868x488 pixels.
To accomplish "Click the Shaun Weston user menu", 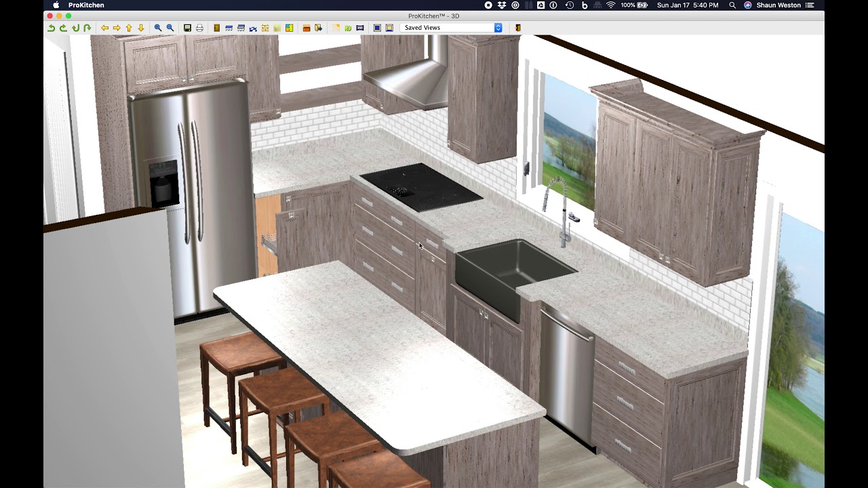I will pos(778,5).
